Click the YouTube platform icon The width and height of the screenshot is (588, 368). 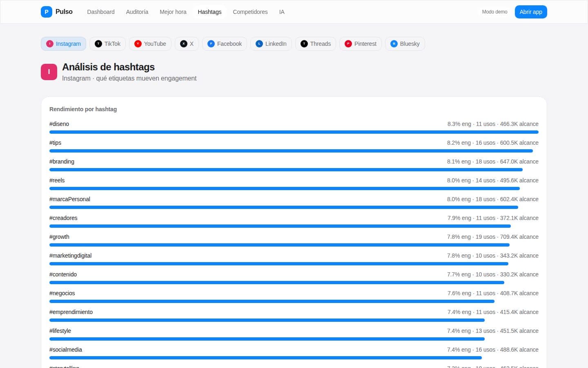coord(138,44)
